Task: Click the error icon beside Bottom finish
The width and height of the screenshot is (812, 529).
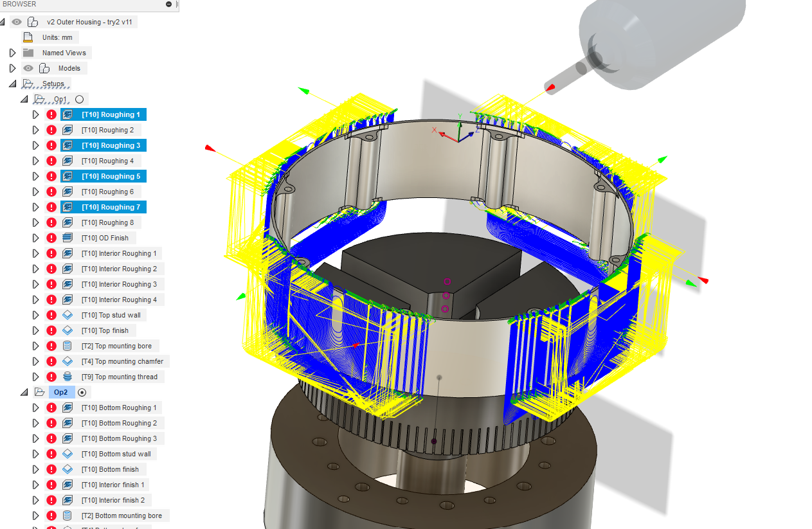Action: click(51, 469)
